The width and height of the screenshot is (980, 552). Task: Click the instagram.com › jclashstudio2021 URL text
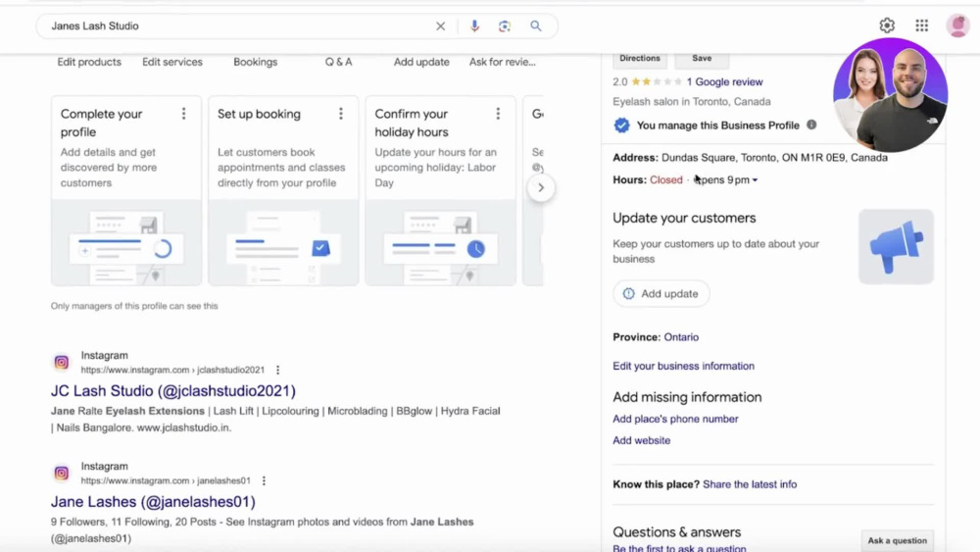point(172,370)
